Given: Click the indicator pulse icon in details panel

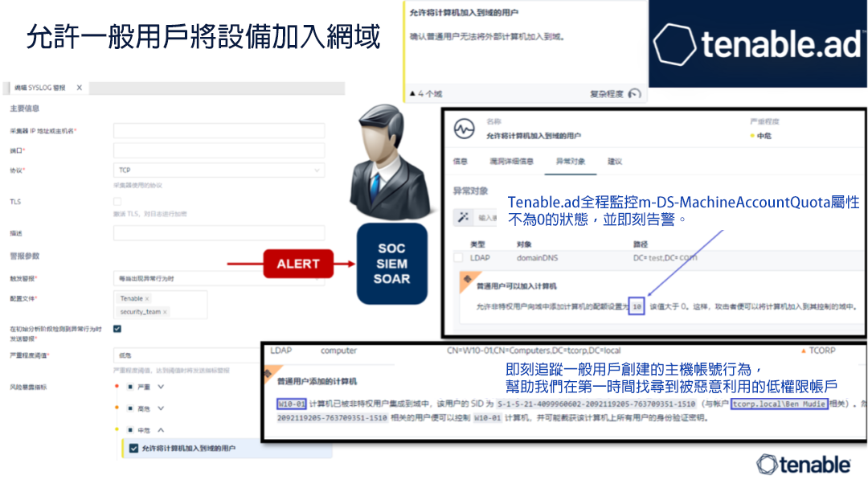Looking at the screenshot, I should [x=464, y=129].
